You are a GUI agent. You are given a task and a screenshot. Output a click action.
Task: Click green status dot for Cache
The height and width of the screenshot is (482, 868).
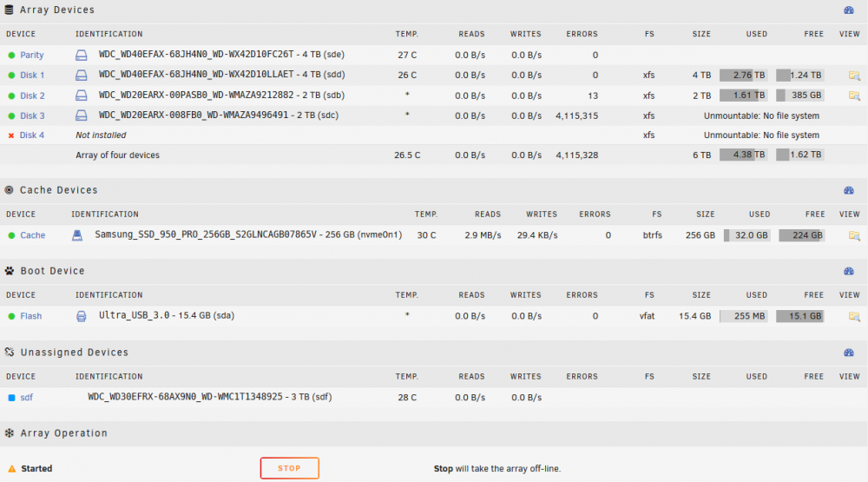pos(11,234)
